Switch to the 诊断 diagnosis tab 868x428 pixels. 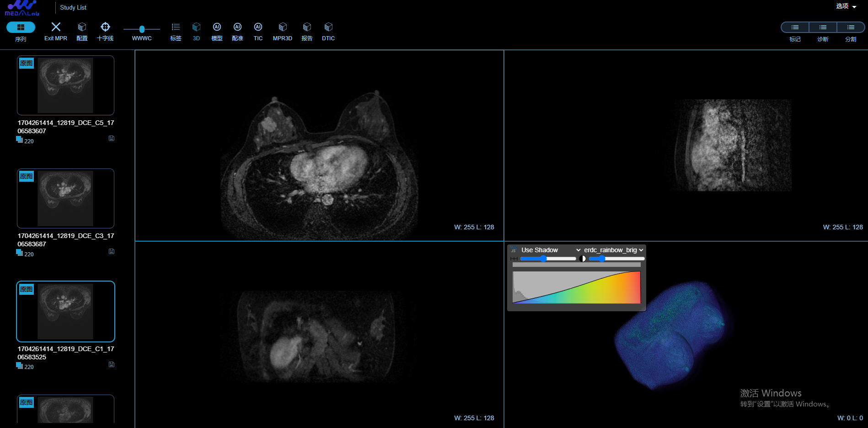click(823, 27)
